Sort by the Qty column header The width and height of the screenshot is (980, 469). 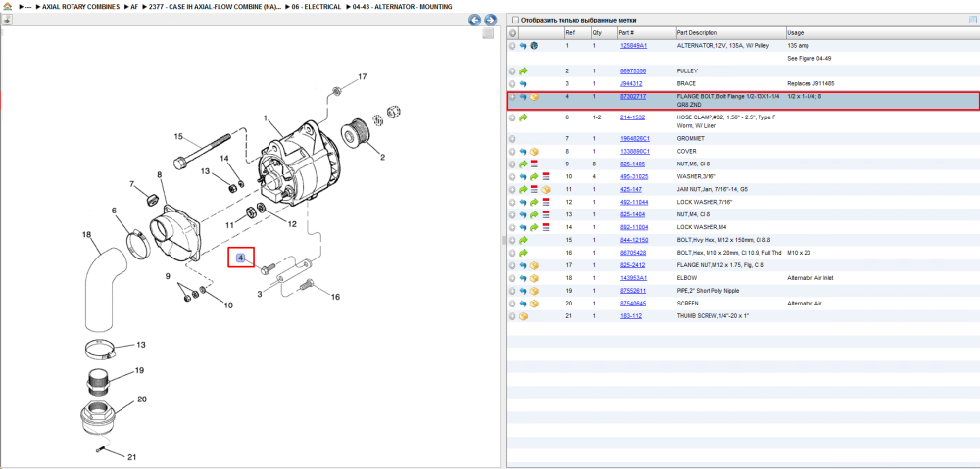click(x=603, y=33)
